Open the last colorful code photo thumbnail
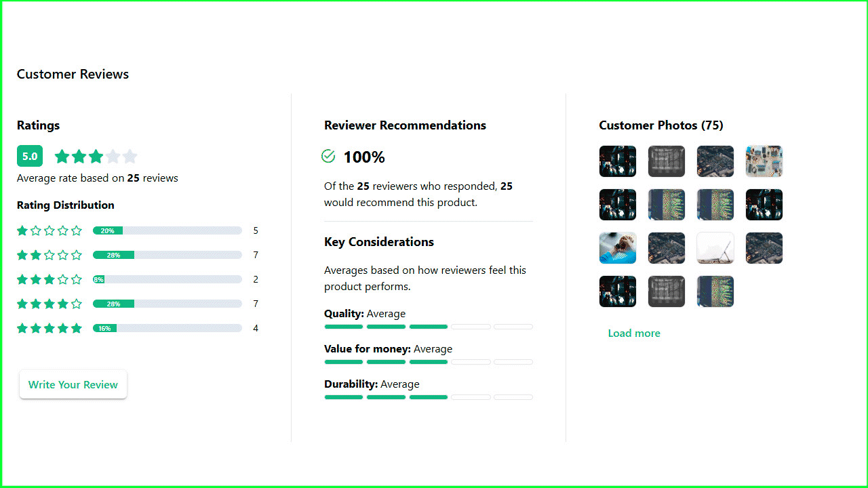This screenshot has height=488, width=868. tap(715, 291)
